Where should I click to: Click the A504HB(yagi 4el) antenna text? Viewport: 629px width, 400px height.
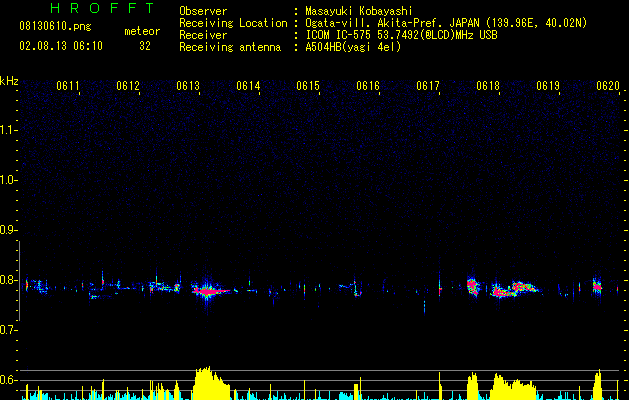coord(353,47)
